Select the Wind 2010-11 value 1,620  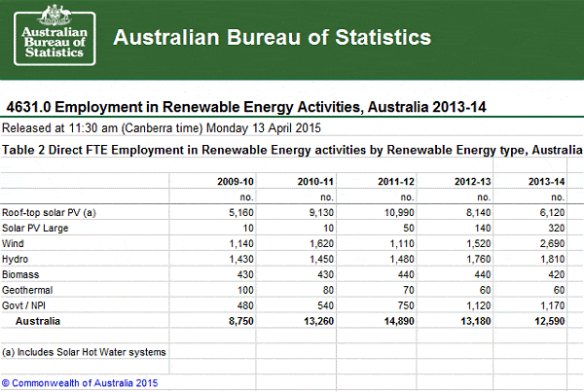coord(322,244)
